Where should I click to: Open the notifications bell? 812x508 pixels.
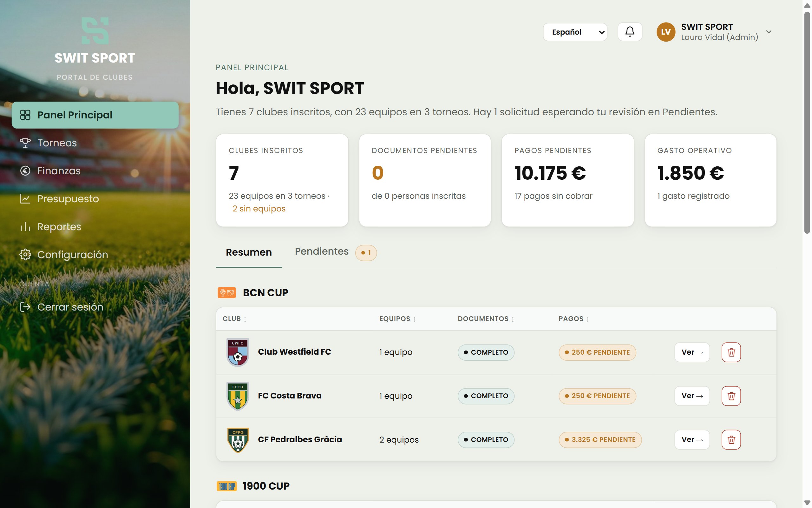[x=630, y=32]
